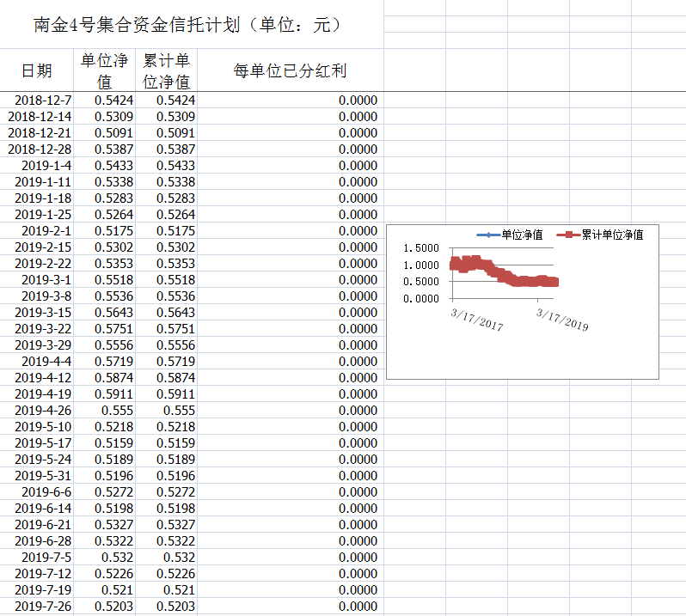Image resolution: width=686 pixels, height=616 pixels.
Task: Click 单位净值 value 0.5424 for 2018-12-7
Action: [x=105, y=101]
